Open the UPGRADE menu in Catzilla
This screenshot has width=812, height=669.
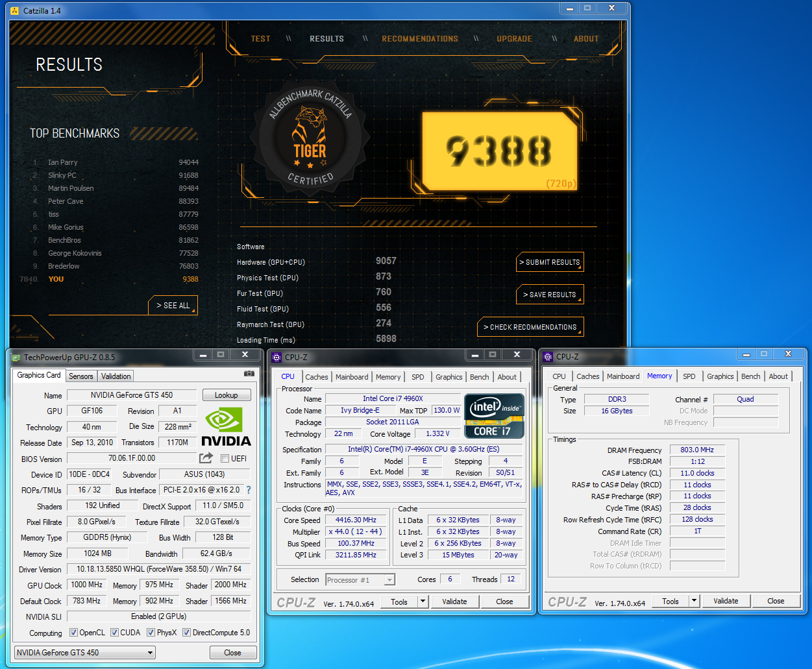click(515, 39)
